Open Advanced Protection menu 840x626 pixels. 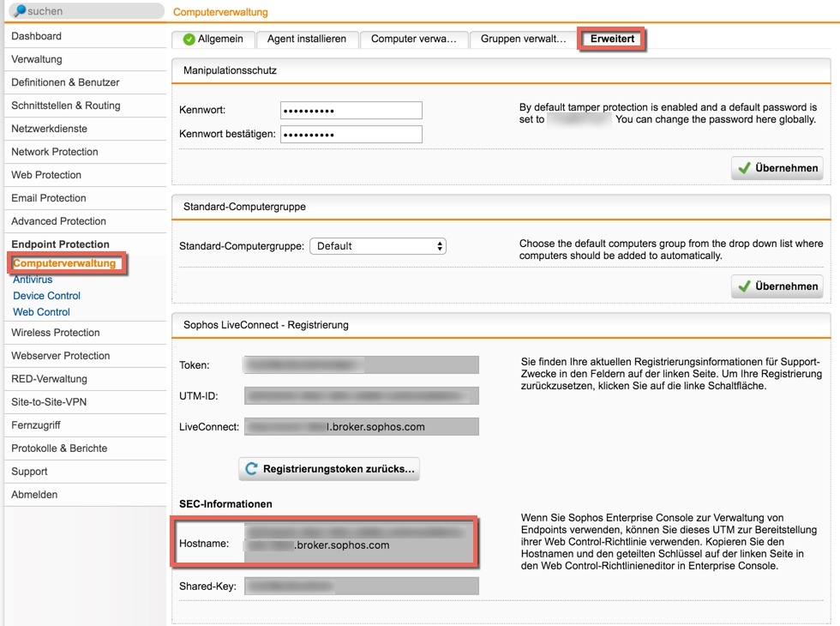[x=85, y=221]
